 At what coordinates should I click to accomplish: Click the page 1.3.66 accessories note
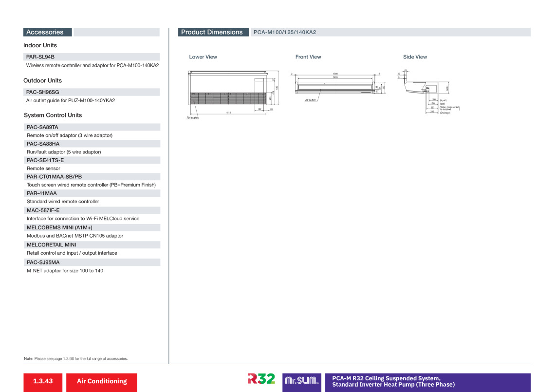(x=76, y=358)
